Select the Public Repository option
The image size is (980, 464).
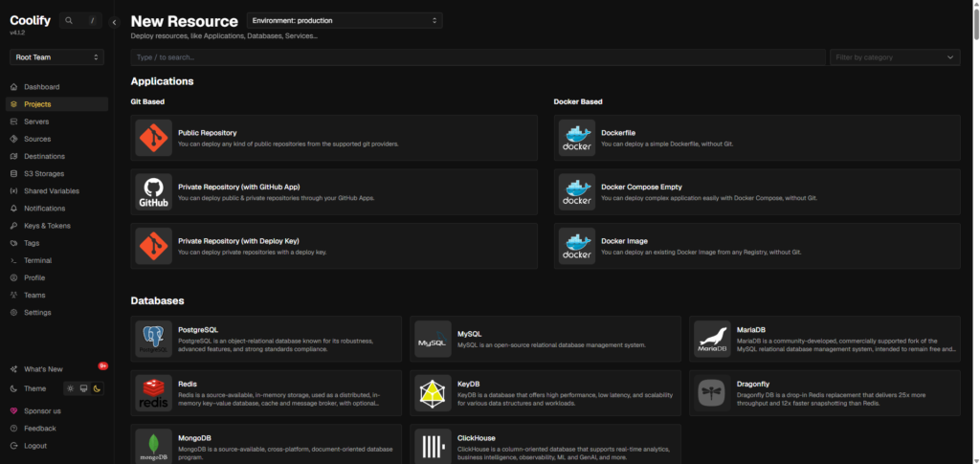click(334, 138)
